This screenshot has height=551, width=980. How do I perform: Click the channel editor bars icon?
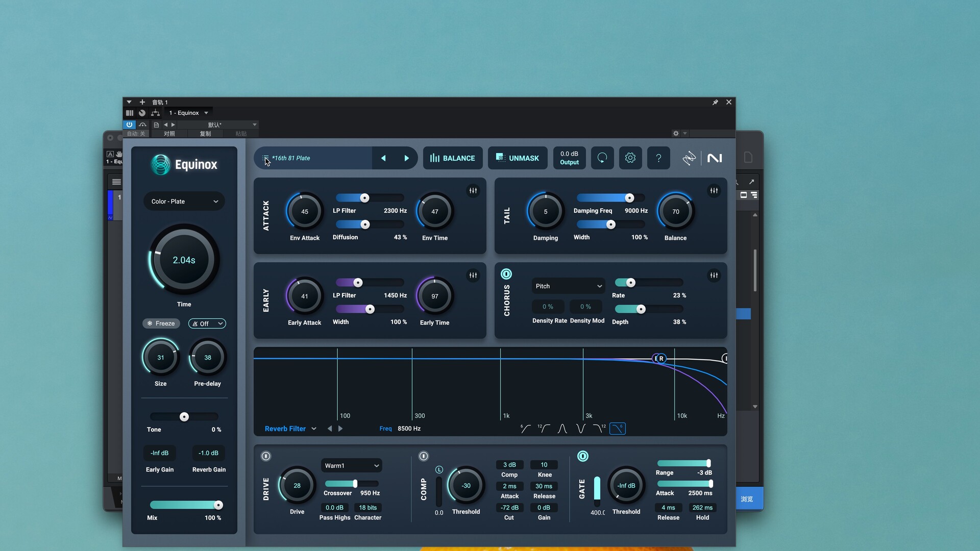point(130,113)
